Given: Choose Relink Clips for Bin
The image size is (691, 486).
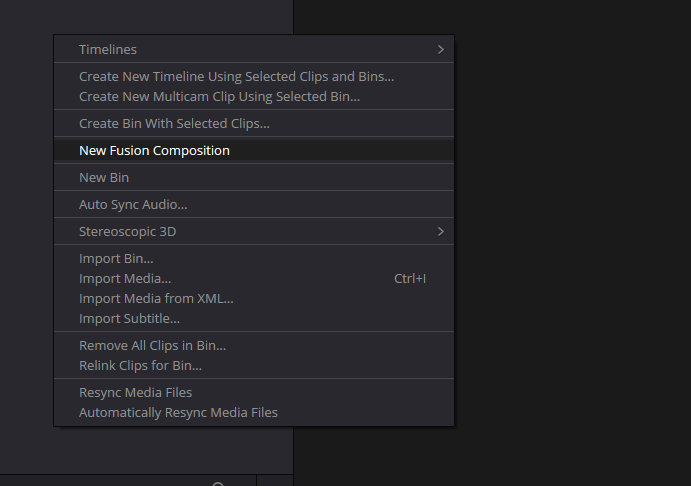Looking at the screenshot, I should (x=140, y=366).
